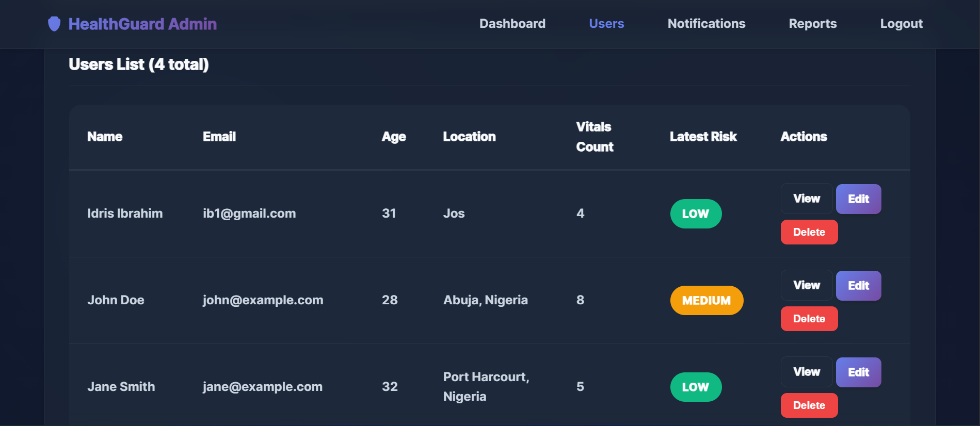Click the LOW risk badge for Idris Ibrahim
Viewport: 980px width, 426px height.
[696, 214]
